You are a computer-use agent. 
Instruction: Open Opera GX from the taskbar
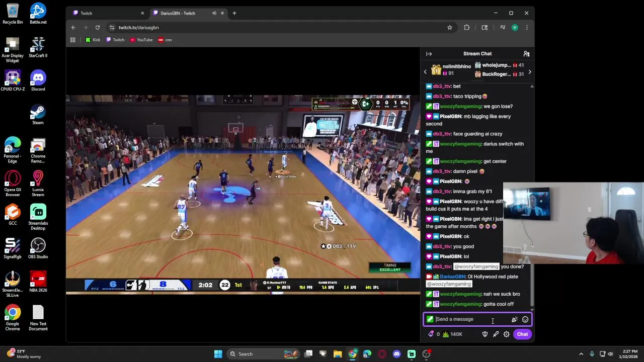click(x=382, y=354)
